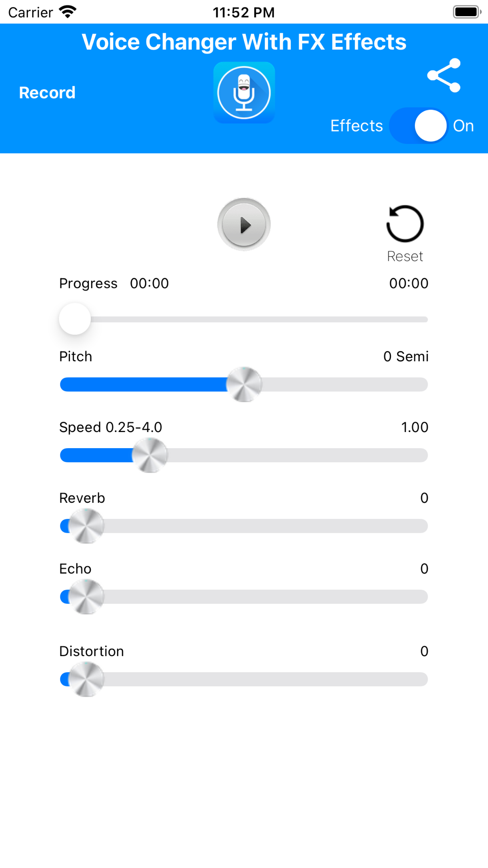Tap the Wi-Fi status icon
Viewport: 488px width, 868px height.
click(67, 12)
